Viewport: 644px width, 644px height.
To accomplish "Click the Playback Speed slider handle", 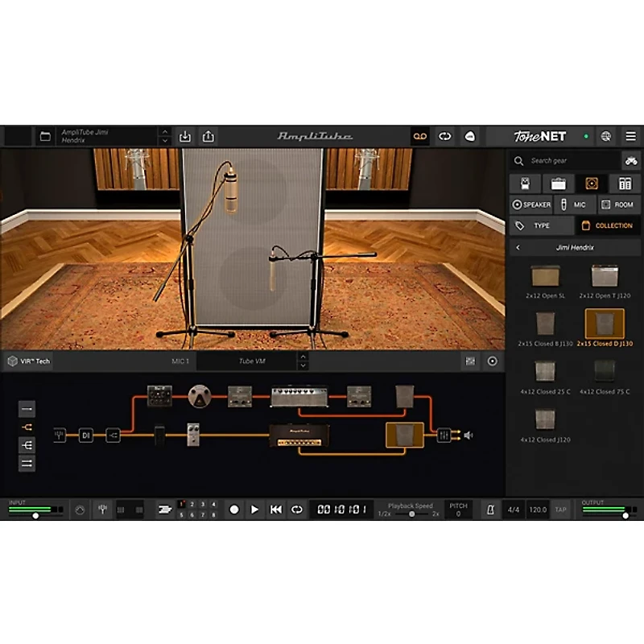I will (x=411, y=514).
